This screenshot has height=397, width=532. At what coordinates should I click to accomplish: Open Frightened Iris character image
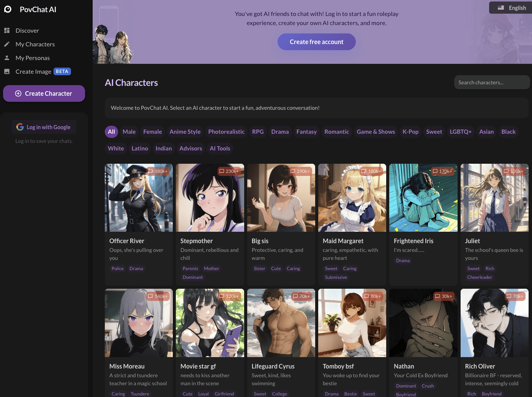[x=423, y=198]
